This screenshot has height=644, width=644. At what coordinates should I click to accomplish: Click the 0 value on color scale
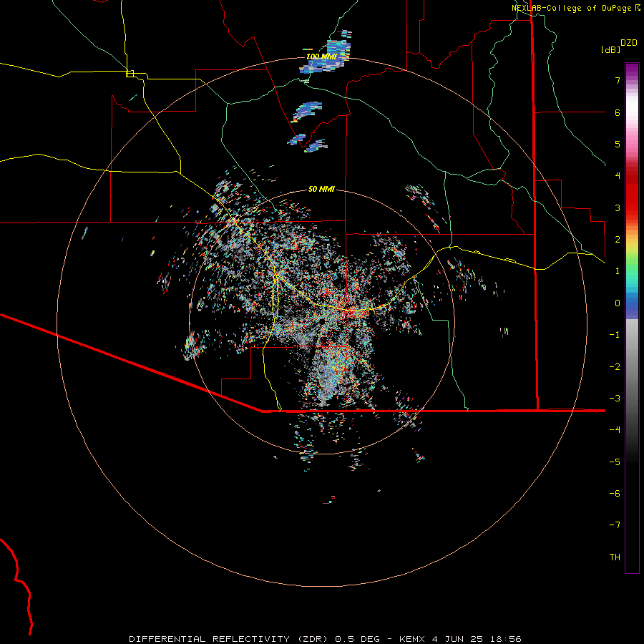coord(618,303)
